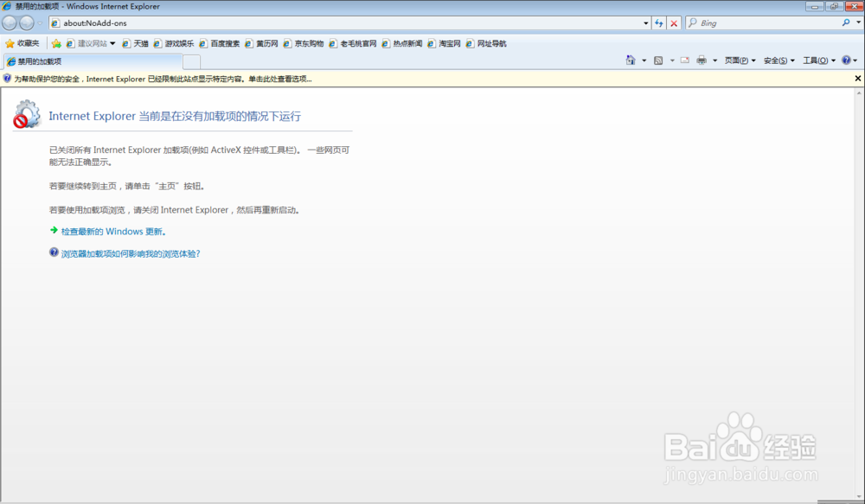Screen dimensions: 865x504
Task: Click the security information bar message
Action: pos(163,79)
